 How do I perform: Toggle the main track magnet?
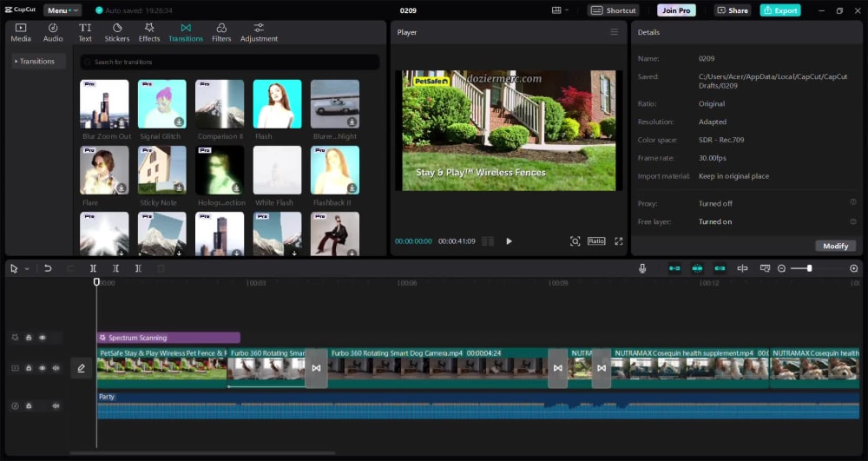tap(674, 268)
